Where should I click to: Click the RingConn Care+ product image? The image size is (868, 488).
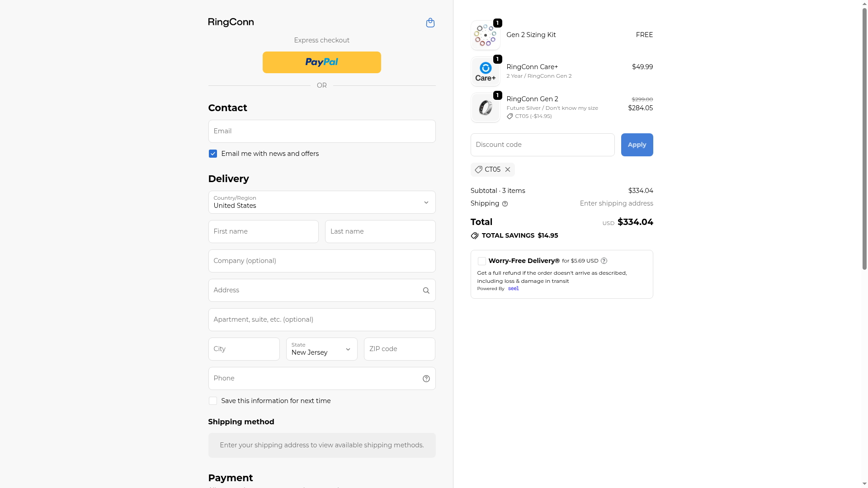[485, 71]
